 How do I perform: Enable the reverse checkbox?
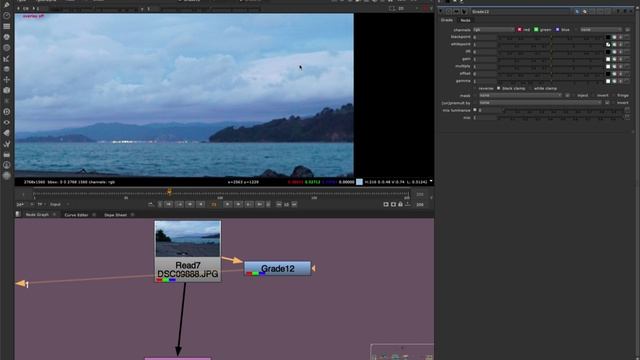(475, 88)
